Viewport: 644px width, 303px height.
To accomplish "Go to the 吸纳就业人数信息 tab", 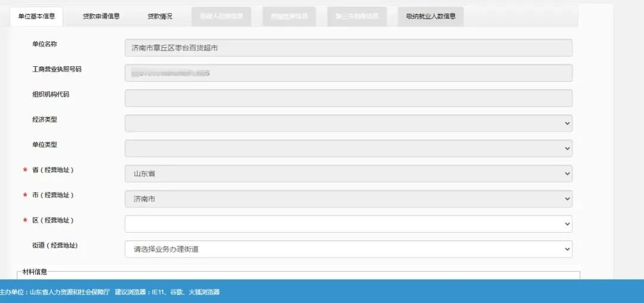I will coord(431,16).
